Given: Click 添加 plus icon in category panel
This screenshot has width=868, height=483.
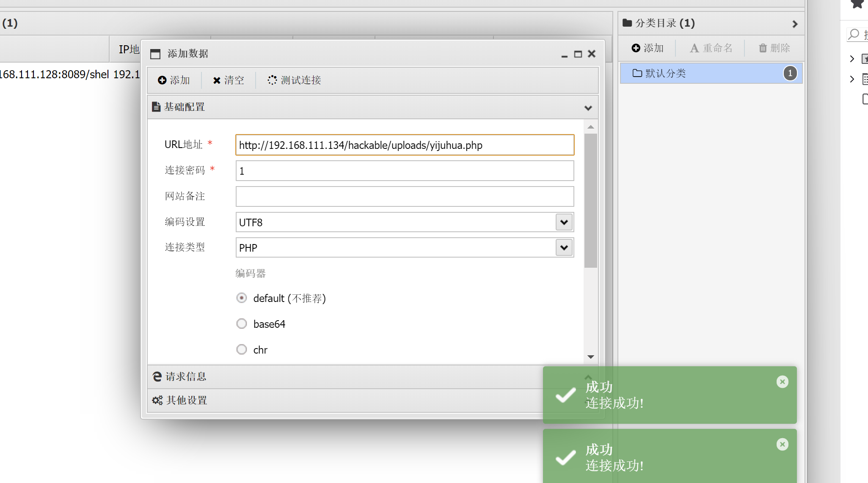Looking at the screenshot, I should [636, 48].
